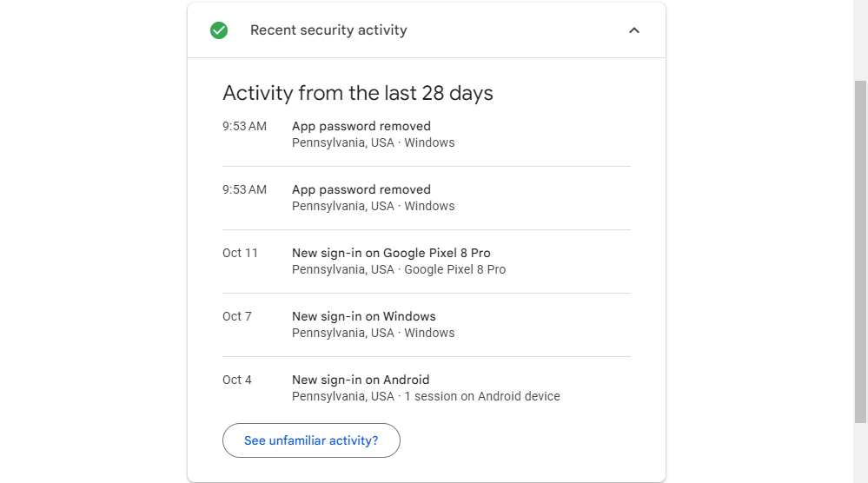
Task: Click location line under New sign-in on Windows
Action: click(x=374, y=334)
